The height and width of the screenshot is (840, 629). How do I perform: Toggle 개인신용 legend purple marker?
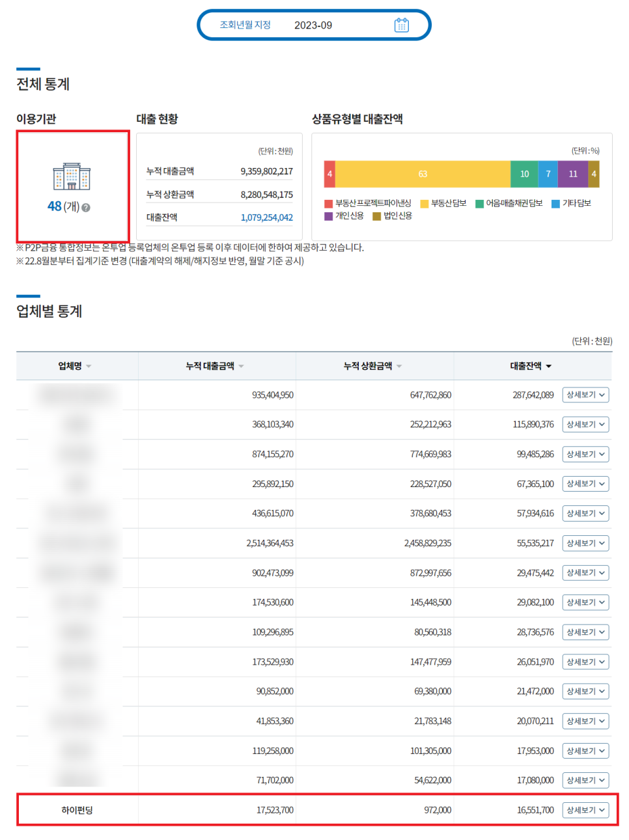pos(329,216)
